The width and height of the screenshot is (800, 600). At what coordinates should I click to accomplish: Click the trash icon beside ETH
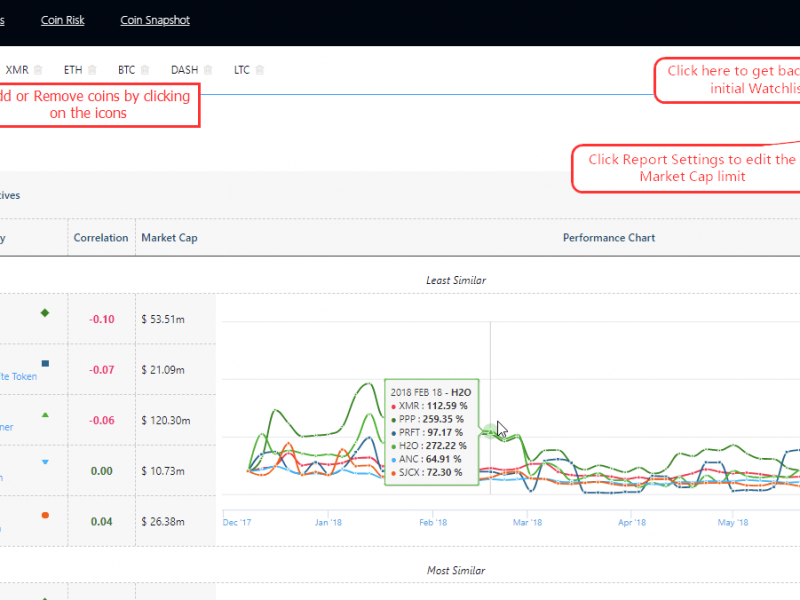click(x=92, y=70)
